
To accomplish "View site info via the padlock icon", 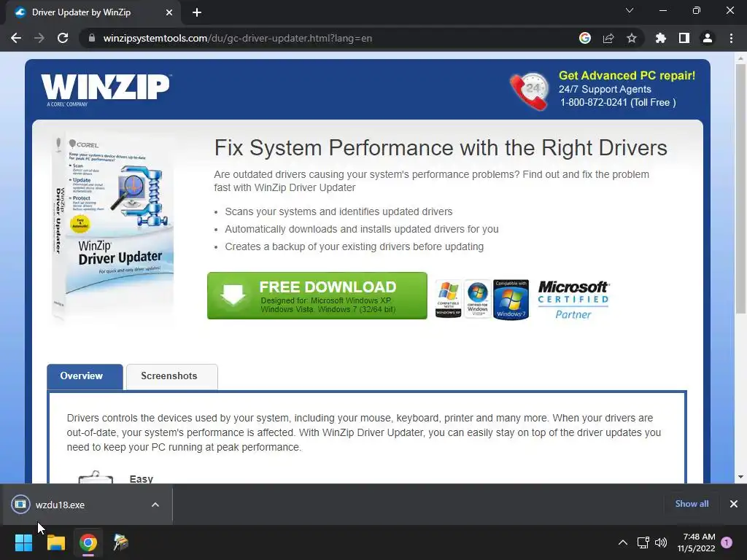I will [x=91, y=38].
